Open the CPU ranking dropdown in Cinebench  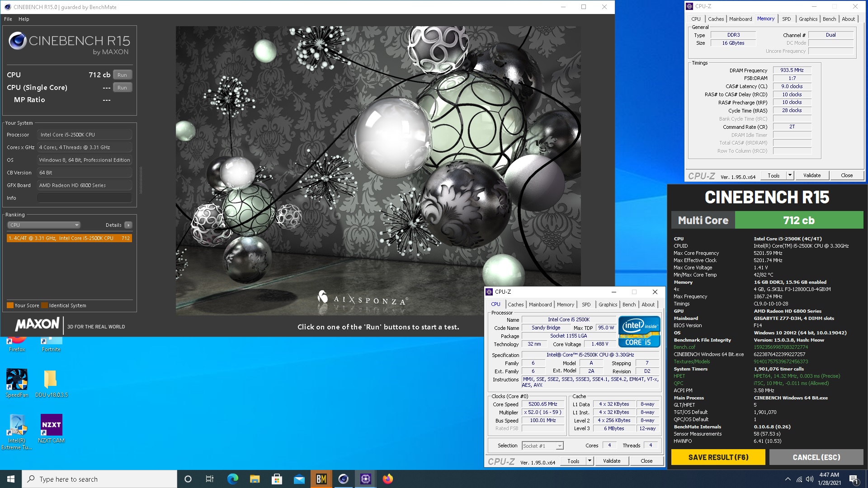[44, 225]
